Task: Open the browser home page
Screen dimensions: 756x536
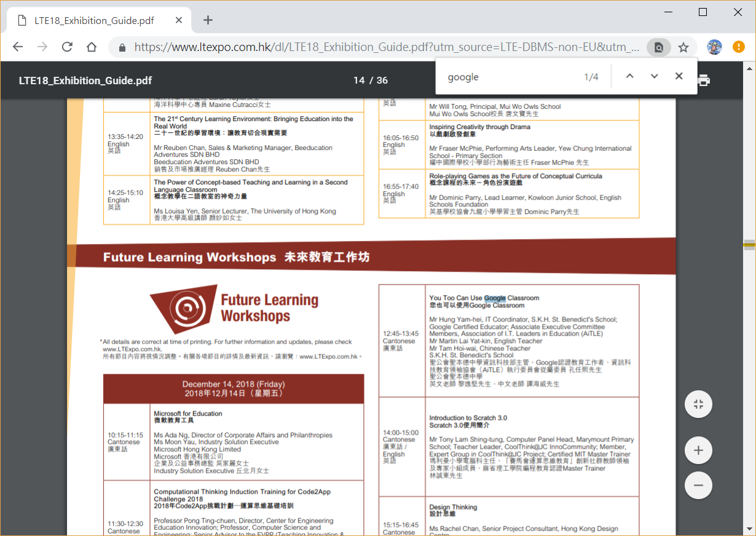Action: point(92,47)
